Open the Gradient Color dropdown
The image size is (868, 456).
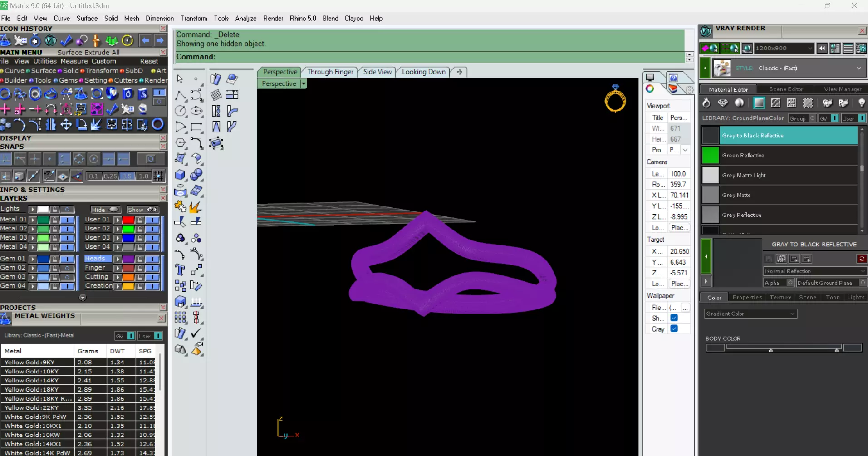coord(750,314)
